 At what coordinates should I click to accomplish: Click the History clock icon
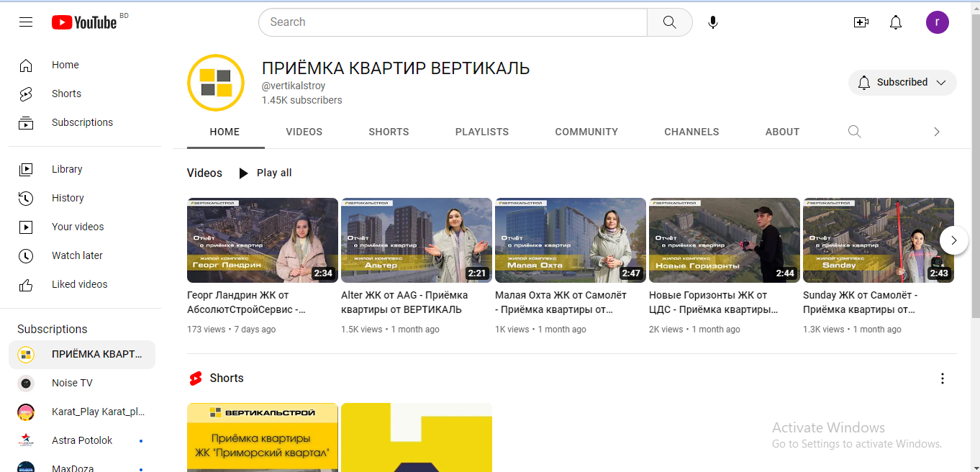click(x=26, y=199)
